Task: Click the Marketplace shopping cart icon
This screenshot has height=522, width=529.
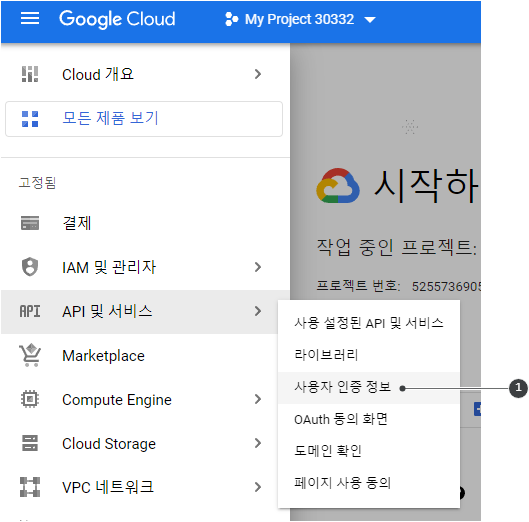Action: coord(30,355)
